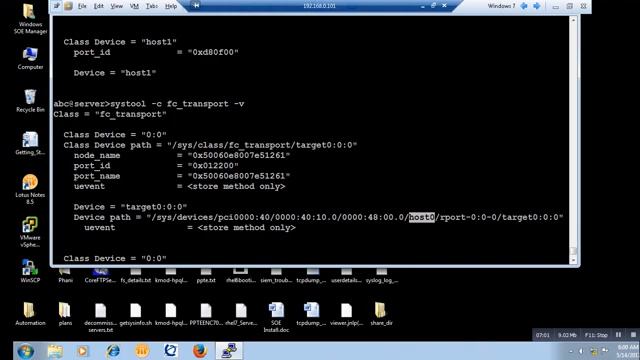Open the Recycle Bin
The width and height of the screenshot is (640, 360).
click(x=30, y=100)
